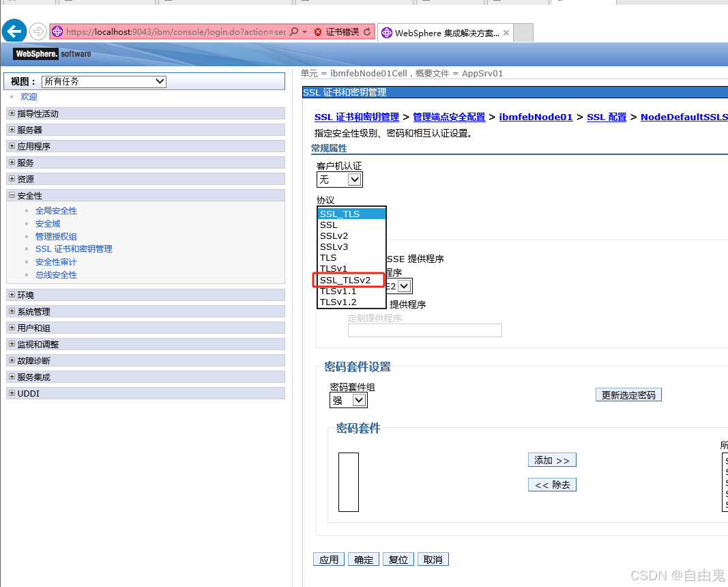The image size is (728, 587).
Task: Click the 取消 button
Action: pyautogui.click(x=433, y=560)
